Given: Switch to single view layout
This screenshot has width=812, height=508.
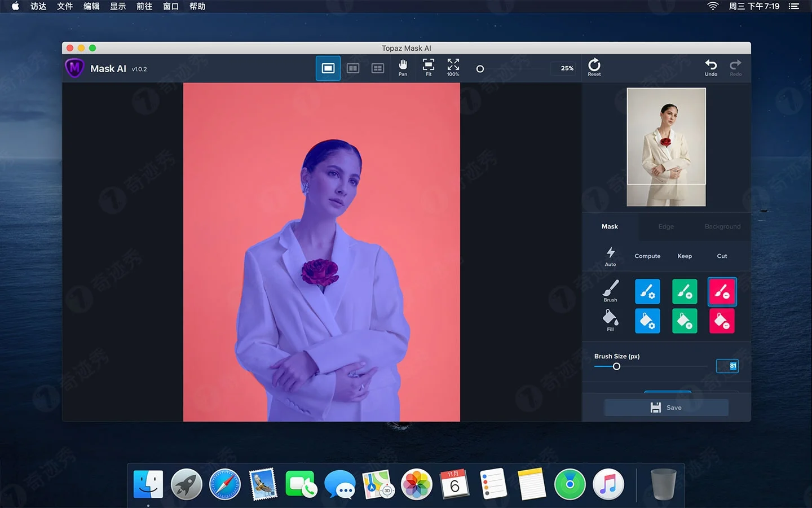Looking at the screenshot, I should pyautogui.click(x=328, y=68).
